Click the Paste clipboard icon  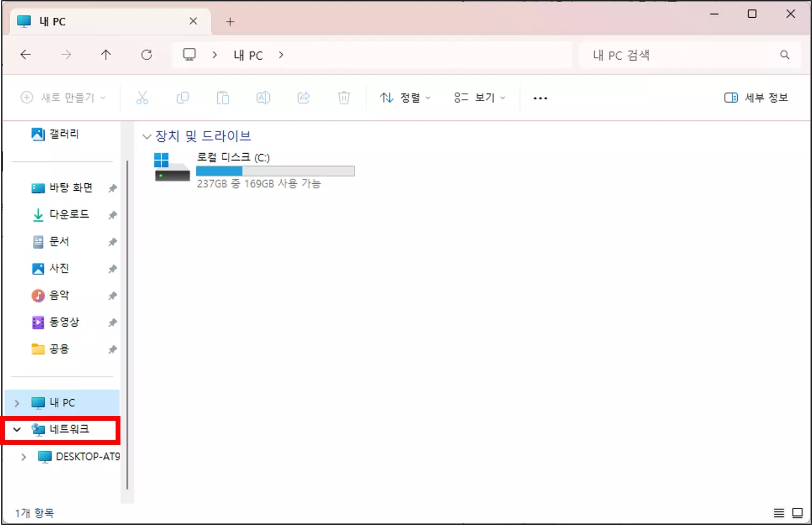(223, 98)
